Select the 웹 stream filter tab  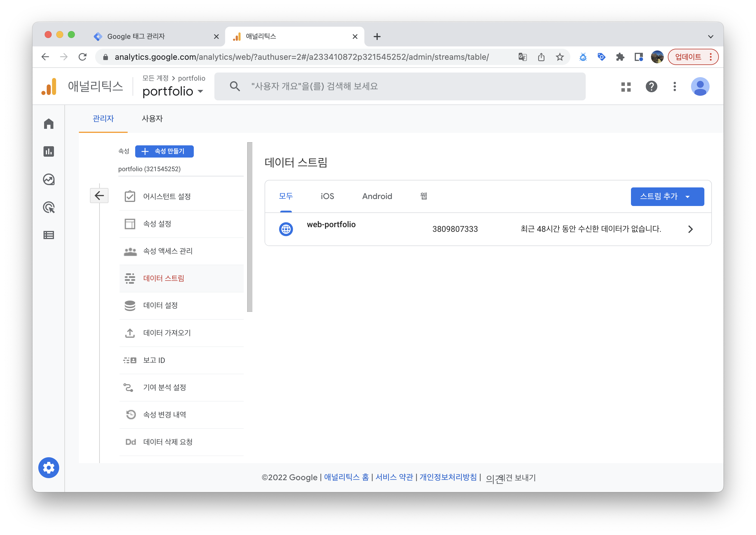click(424, 196)
